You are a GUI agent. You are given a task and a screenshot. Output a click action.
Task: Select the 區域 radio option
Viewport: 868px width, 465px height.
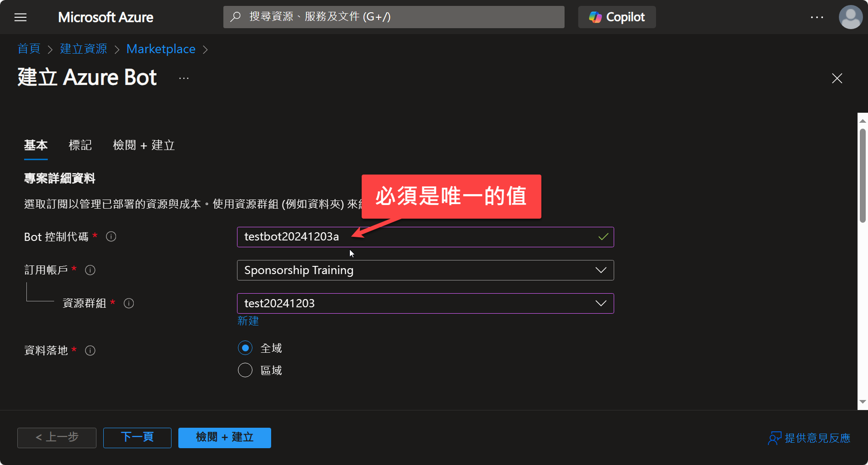click(x=245, y=370)
